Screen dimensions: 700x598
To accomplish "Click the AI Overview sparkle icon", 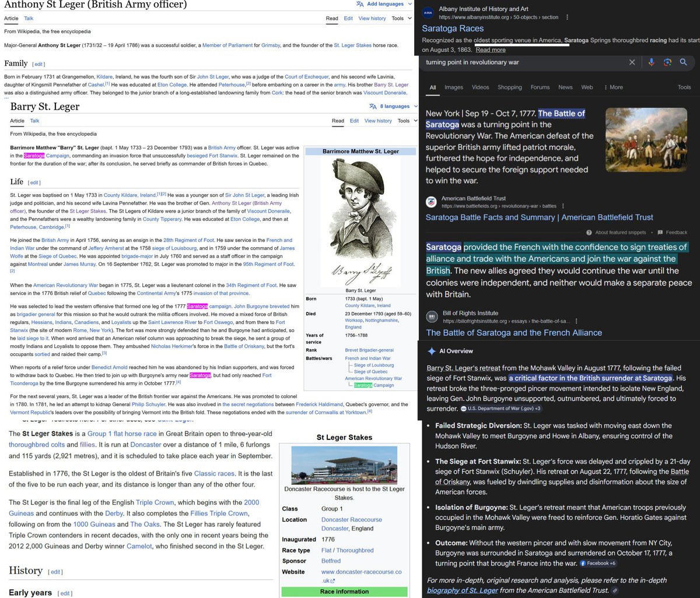I will point(432,351).
